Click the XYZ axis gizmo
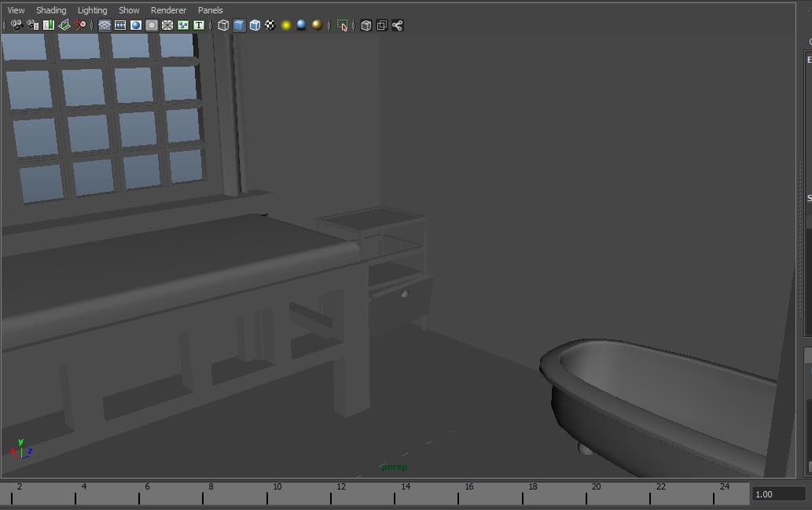The image size is (812, 510). pos(21,449)
